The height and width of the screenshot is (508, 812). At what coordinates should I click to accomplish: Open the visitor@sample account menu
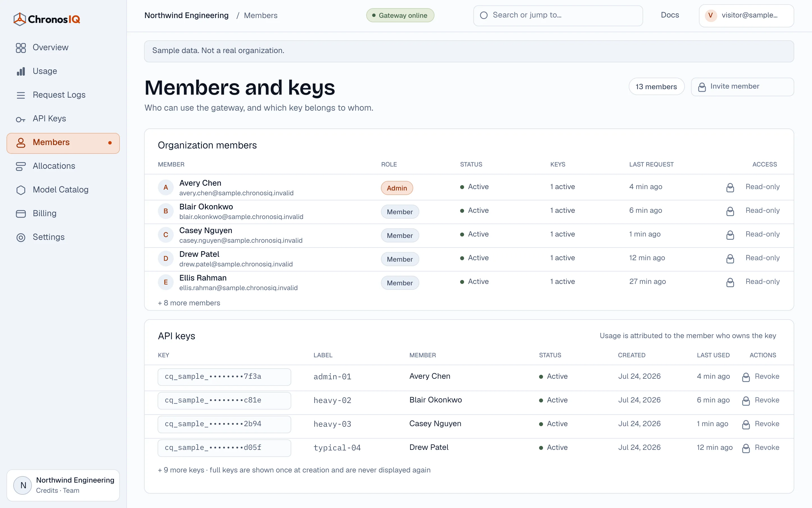pyautogui.click(x=746, y=16)
